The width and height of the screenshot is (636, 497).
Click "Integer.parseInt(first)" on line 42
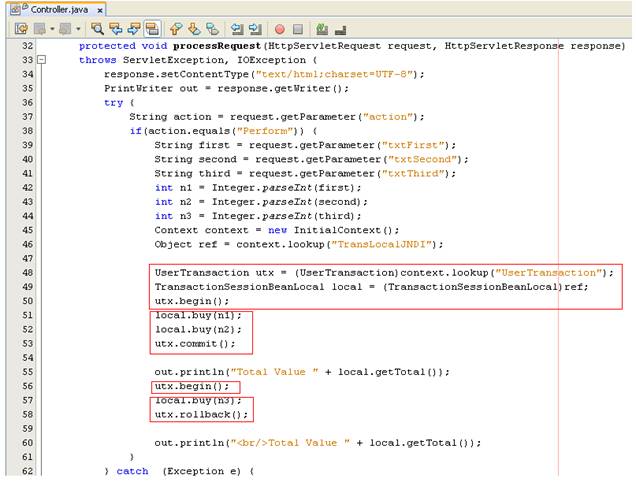coord(283,188)
